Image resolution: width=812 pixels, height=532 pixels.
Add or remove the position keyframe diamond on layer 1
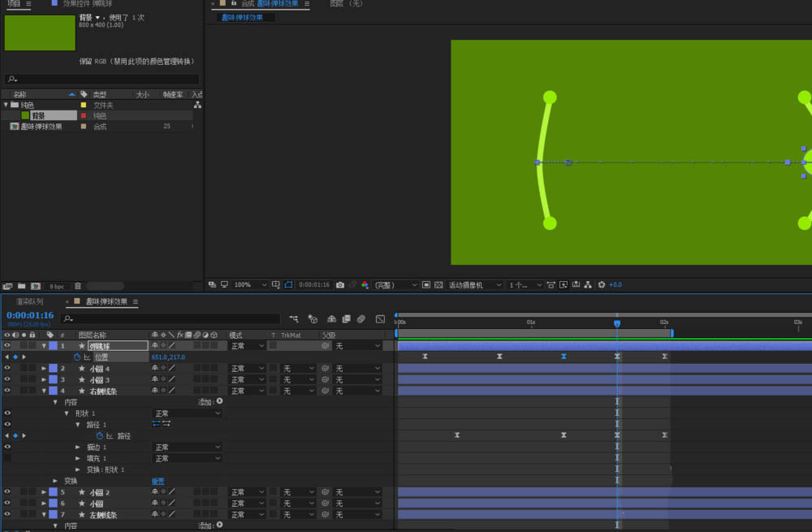click(x=15, y=357)
